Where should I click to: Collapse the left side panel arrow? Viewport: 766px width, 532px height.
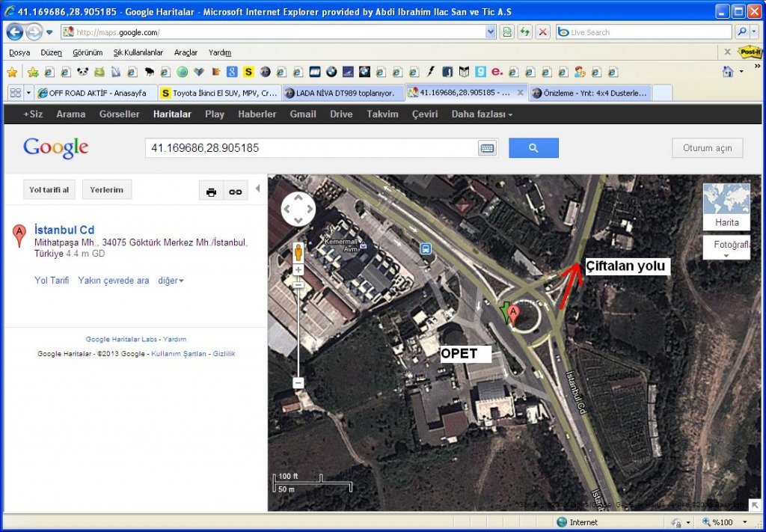pyautogui.click(x=258, y=189)
